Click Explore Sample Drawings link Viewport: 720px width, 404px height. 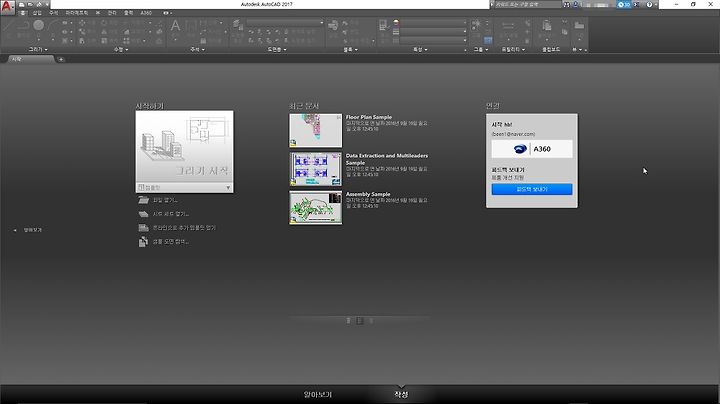tap(170, 241)
